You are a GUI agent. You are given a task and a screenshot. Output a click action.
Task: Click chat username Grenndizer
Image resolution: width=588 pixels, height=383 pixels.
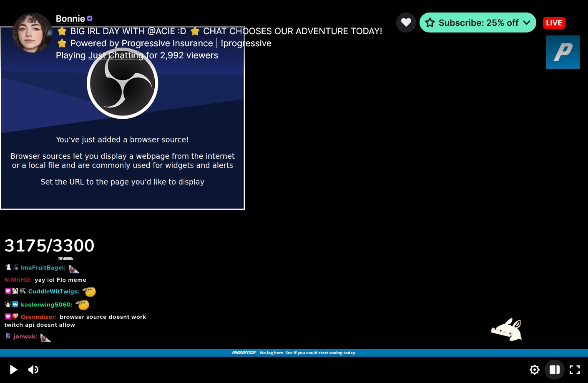click(39, 317)
